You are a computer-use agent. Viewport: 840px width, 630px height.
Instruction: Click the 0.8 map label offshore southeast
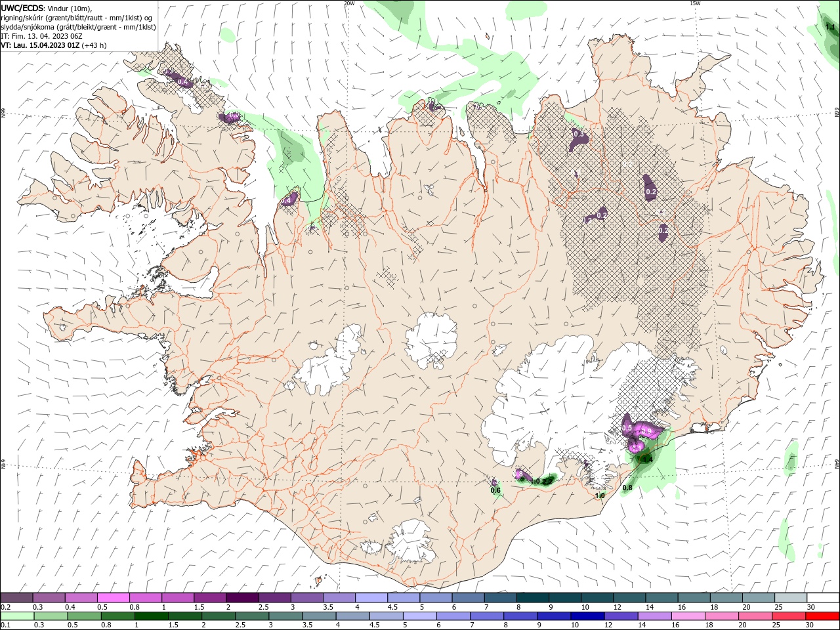point(627,488)
